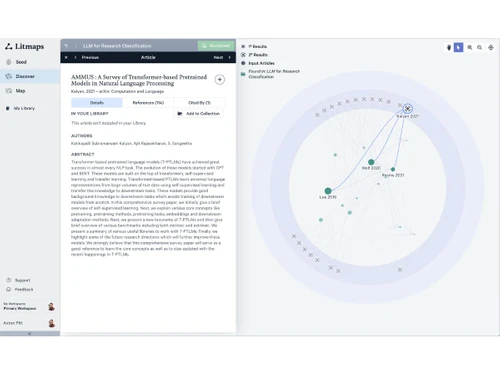
Task: Switch to the Details tab
Action: click(x=97, y=103)
